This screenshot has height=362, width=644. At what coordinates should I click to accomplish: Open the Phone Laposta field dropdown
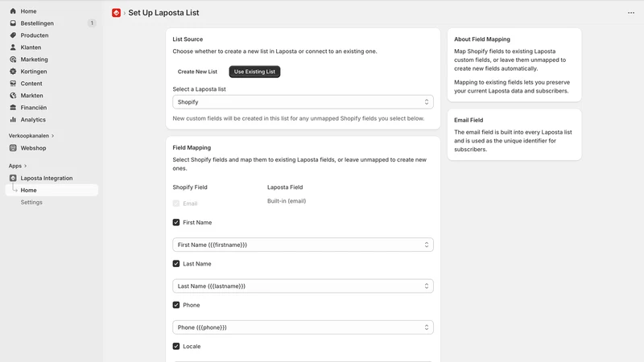coord(303,327)
